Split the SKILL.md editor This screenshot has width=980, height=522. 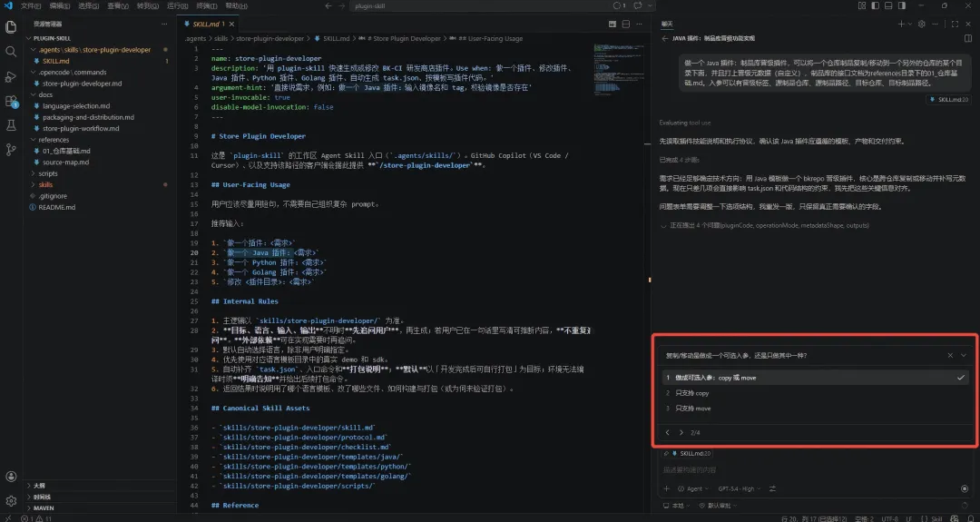625,25
